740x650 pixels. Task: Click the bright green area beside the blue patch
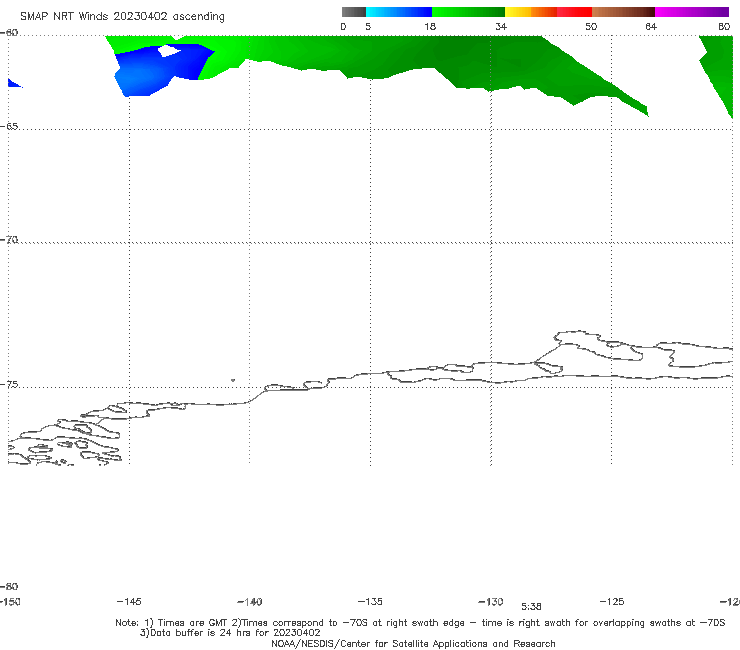pos(222,59)
